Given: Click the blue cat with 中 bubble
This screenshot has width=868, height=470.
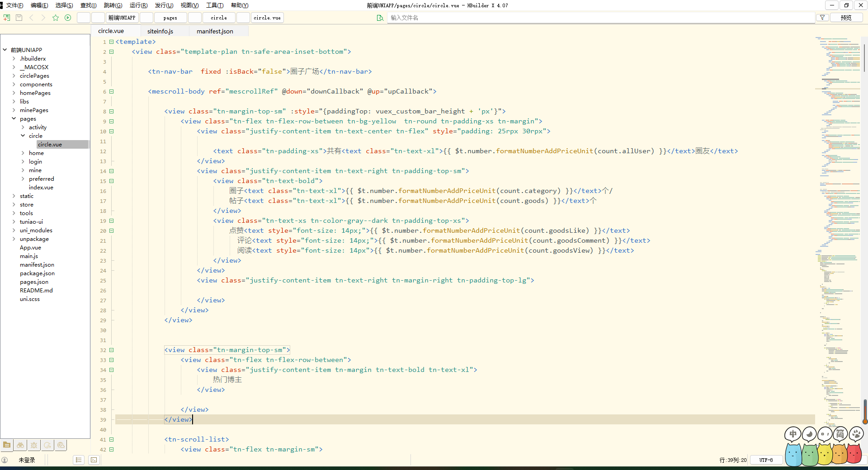Looking at the screenshot, I should click(793, 446).
